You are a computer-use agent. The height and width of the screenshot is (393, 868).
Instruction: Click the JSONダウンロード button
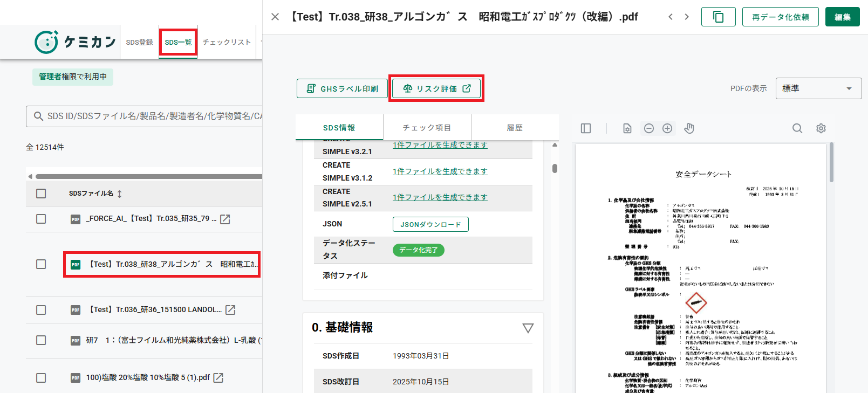(430, 224)
